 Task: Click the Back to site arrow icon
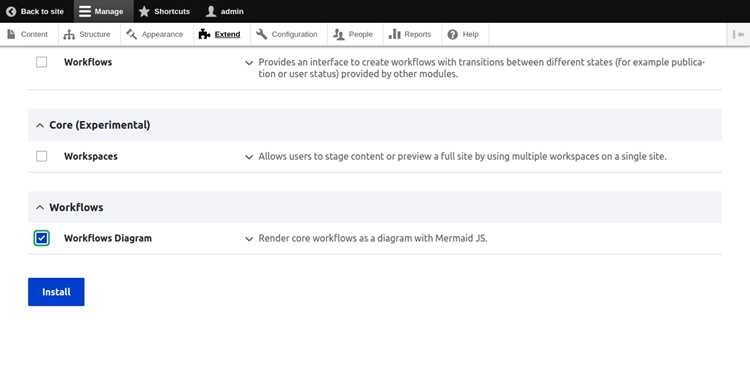(x=11, y=11)
